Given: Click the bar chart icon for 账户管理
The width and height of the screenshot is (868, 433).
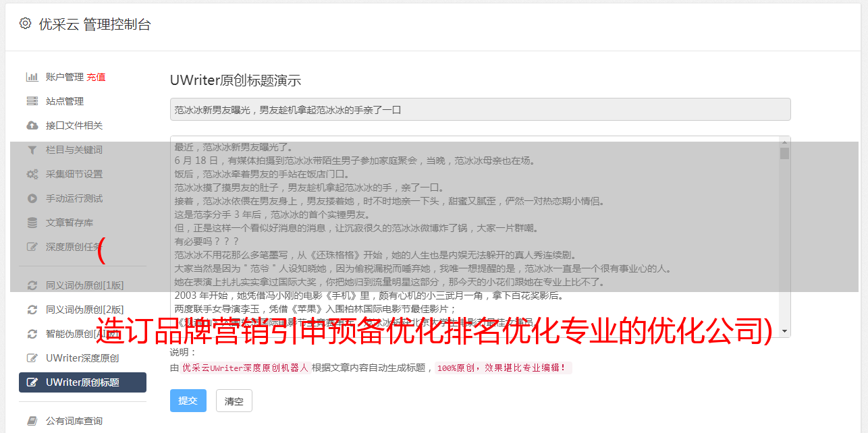Looking at the screenshot, I should (x=32, y=77).
